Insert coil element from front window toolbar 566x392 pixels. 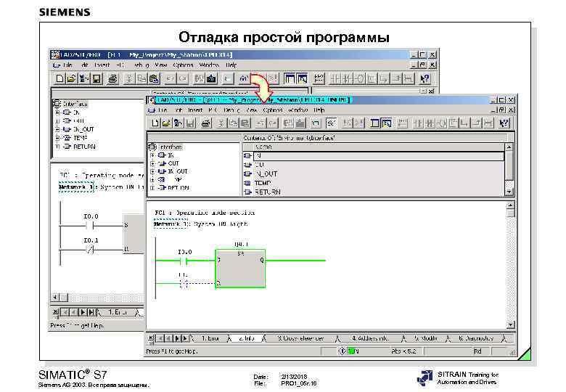click(x=441, y=123)
